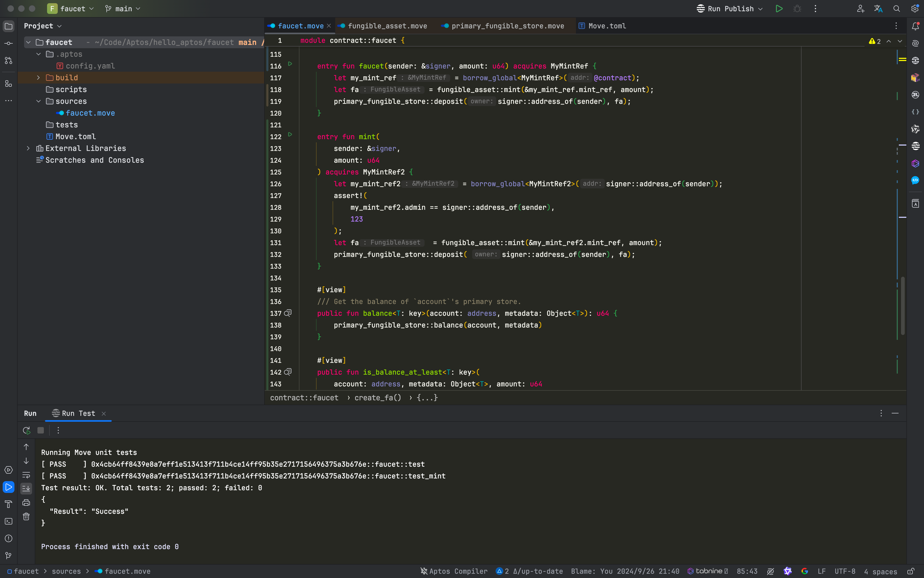This screenshot has width=924, height=578.
Task: Switch to Move.toml editor tab
Action: tap(603, 26)
